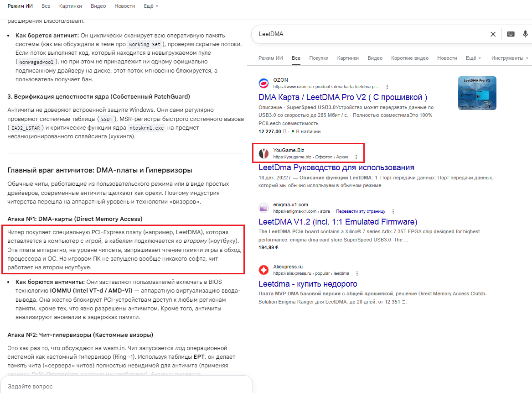
Task: Start voice search with the microphone icon
Action: click(x=525, y=34)
